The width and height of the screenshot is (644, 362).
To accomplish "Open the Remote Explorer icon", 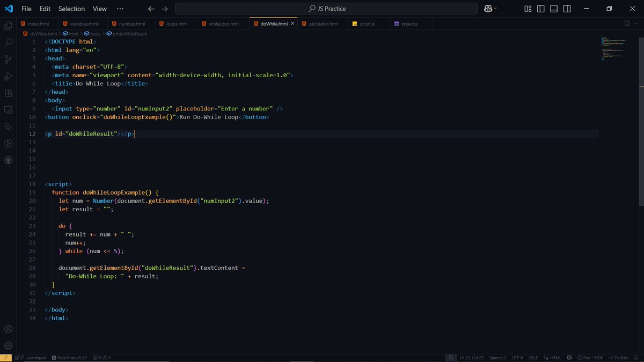I will [8, 110].
